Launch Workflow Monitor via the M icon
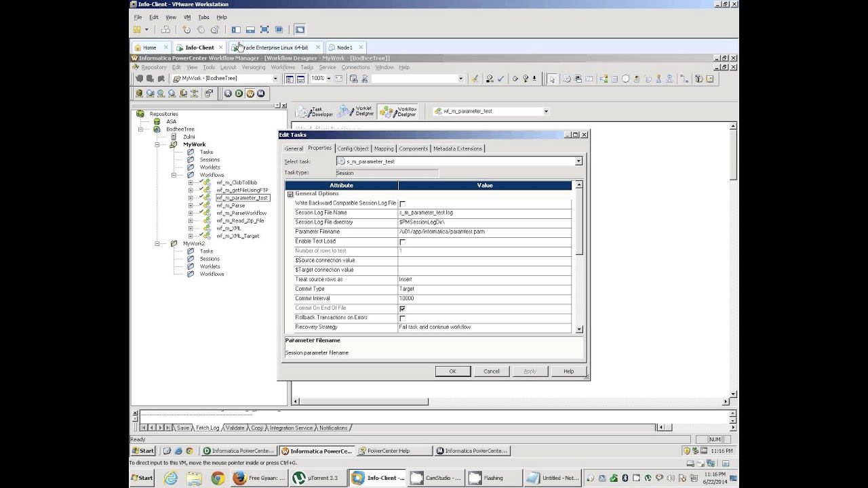The image size is (868, 488). [x=261, y=94]
